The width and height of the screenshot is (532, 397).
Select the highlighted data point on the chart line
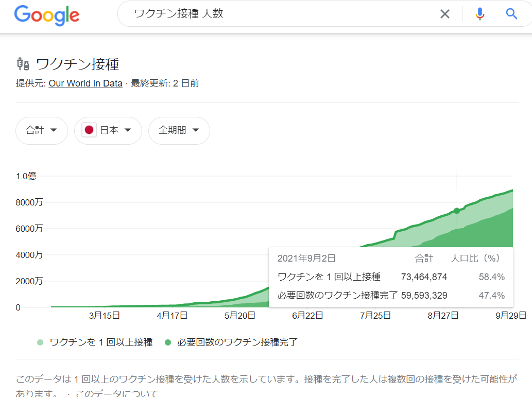pyautogui.click(x=456, y=211)
